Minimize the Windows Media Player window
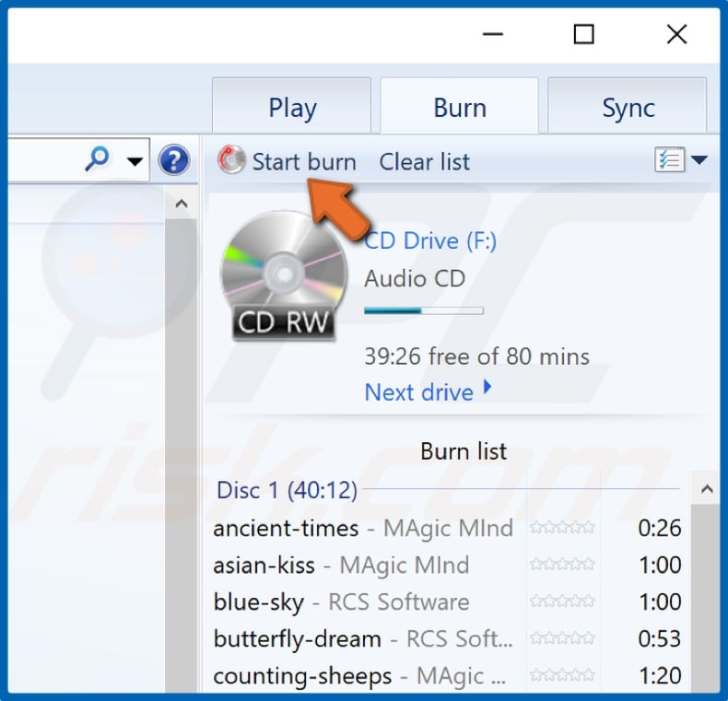The image size is (728, 701). coord(493,34)
